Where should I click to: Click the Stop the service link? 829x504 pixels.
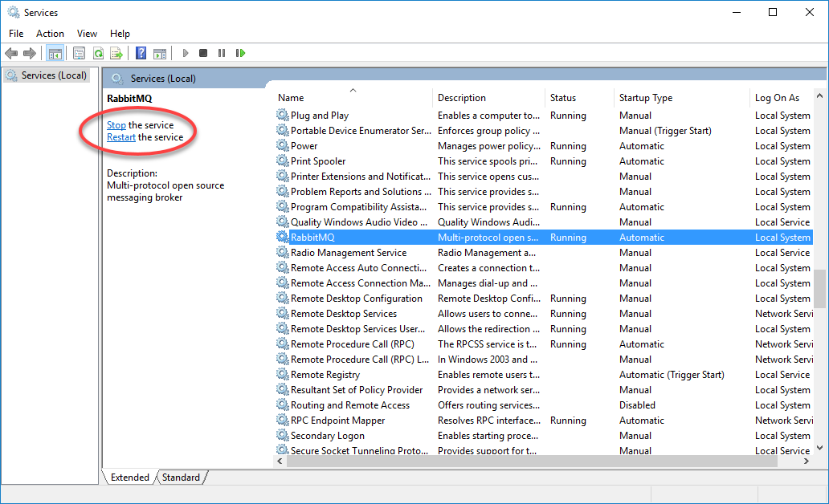click(x=116, y=125)
